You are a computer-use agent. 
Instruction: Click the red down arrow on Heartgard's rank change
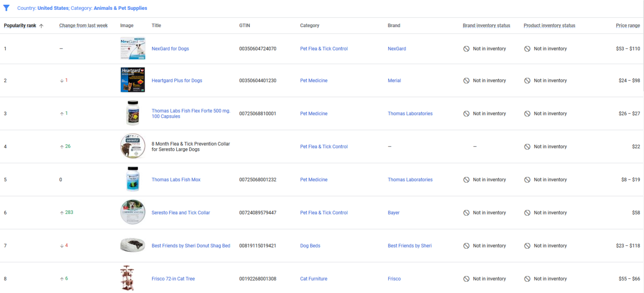point(61,80)
